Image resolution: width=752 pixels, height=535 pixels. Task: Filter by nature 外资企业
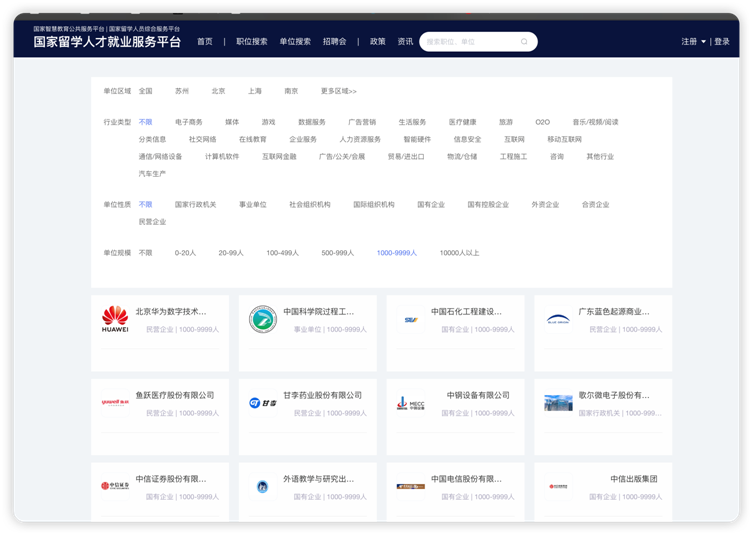[545, 205]
